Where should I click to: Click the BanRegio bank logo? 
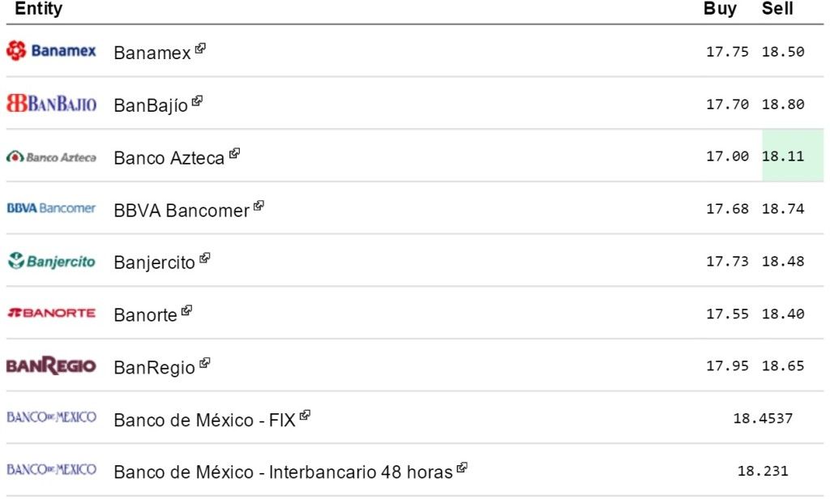[51, 365]
